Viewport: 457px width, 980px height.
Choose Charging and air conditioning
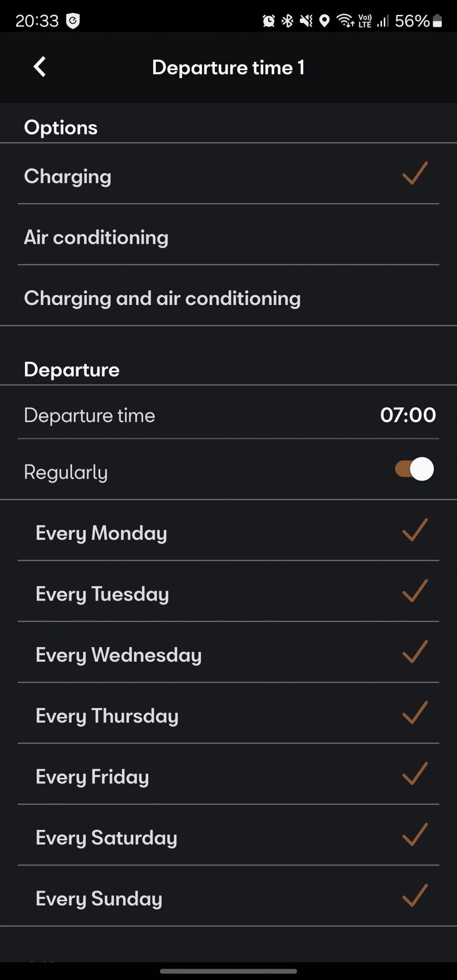point(228,298)
